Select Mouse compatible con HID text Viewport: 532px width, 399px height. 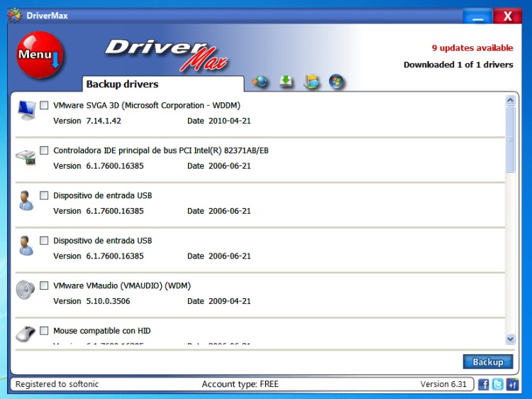(101, 331)
